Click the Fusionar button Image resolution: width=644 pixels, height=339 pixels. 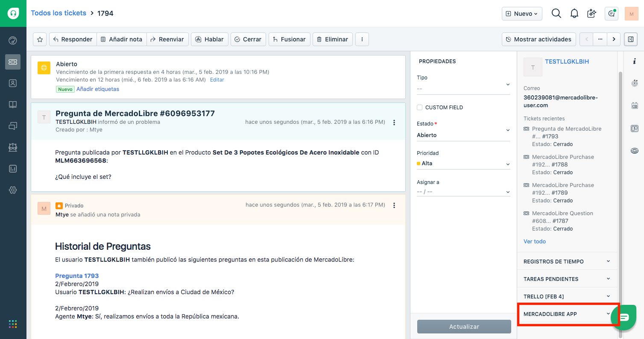[290, 39]
